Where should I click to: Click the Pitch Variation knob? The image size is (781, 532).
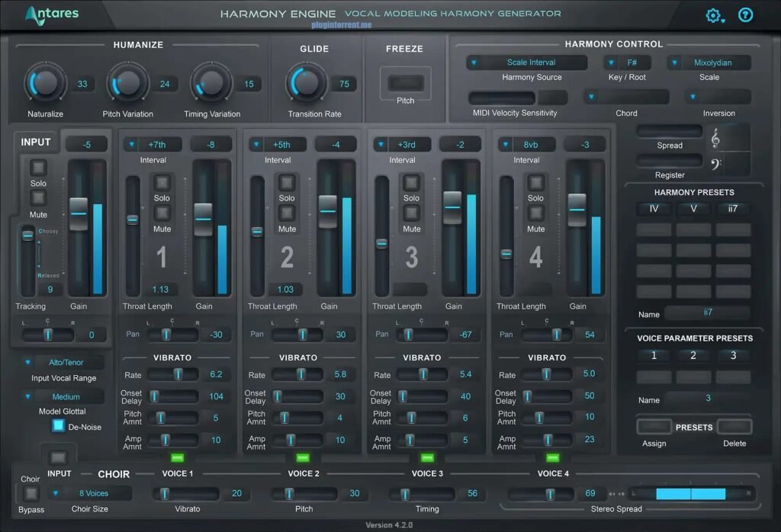[128, 83]
